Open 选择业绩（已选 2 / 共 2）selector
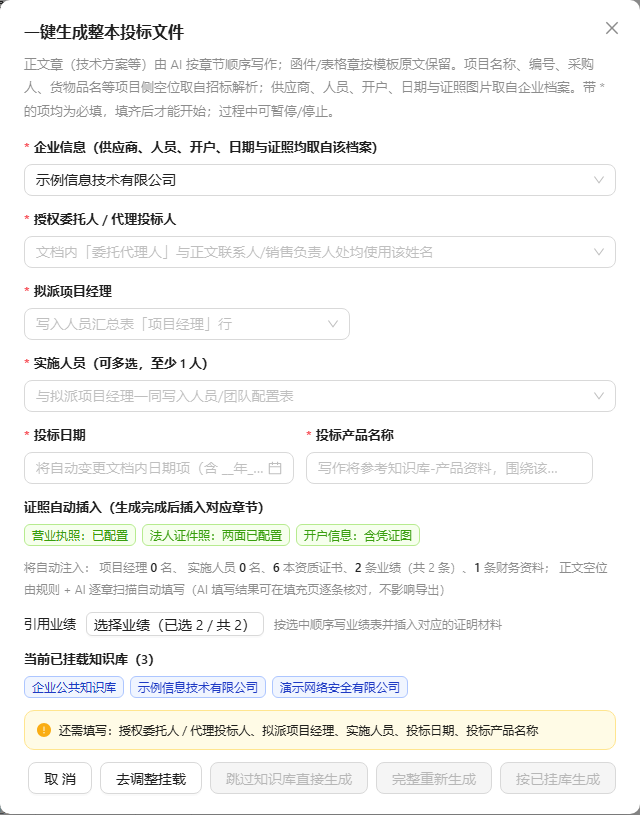The height and width of the screenshot is (815, 640). [175, 624]
